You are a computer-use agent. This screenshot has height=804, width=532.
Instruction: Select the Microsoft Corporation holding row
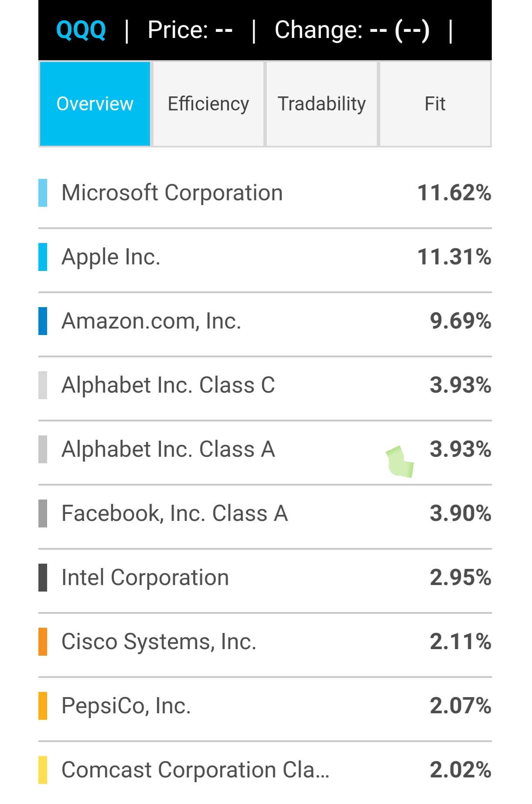click(x=265, y=193)
